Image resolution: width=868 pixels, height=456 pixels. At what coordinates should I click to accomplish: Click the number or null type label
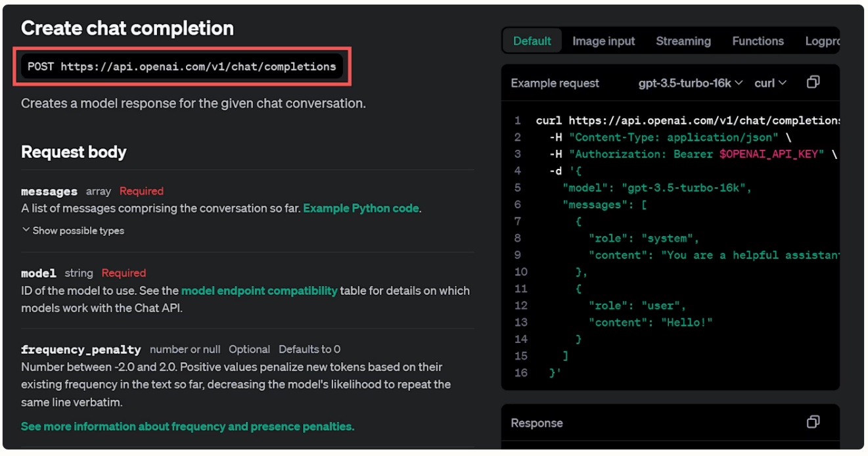pos(185,350)
